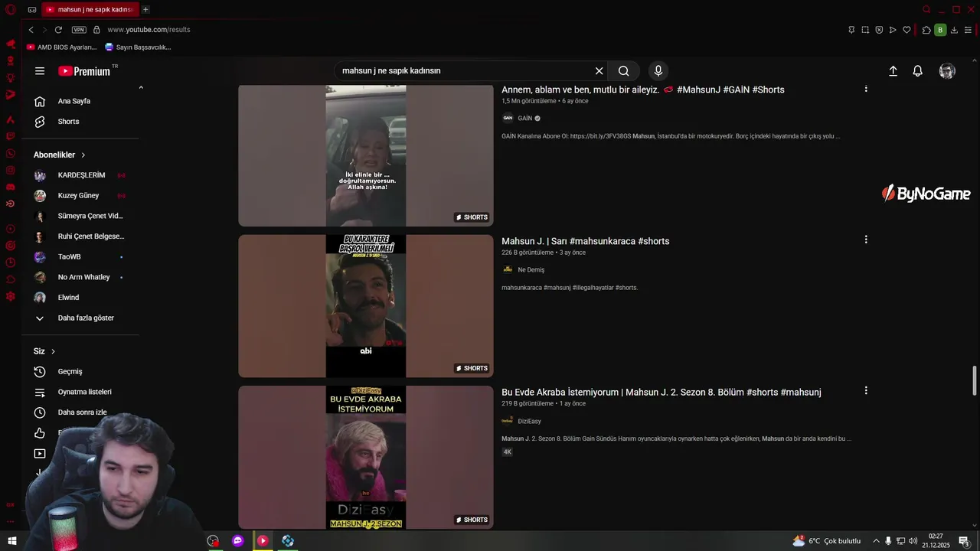Toggle the browser VPN badge
This screenshot has height=551, width=980.
pos(79,30)
